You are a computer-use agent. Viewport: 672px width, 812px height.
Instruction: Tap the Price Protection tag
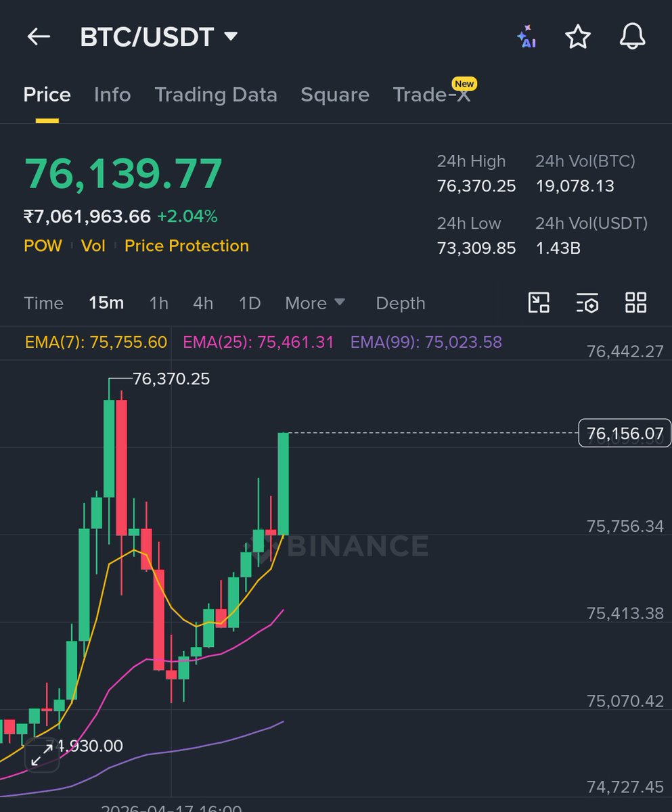pyautogui.click(x=187, y=246)
